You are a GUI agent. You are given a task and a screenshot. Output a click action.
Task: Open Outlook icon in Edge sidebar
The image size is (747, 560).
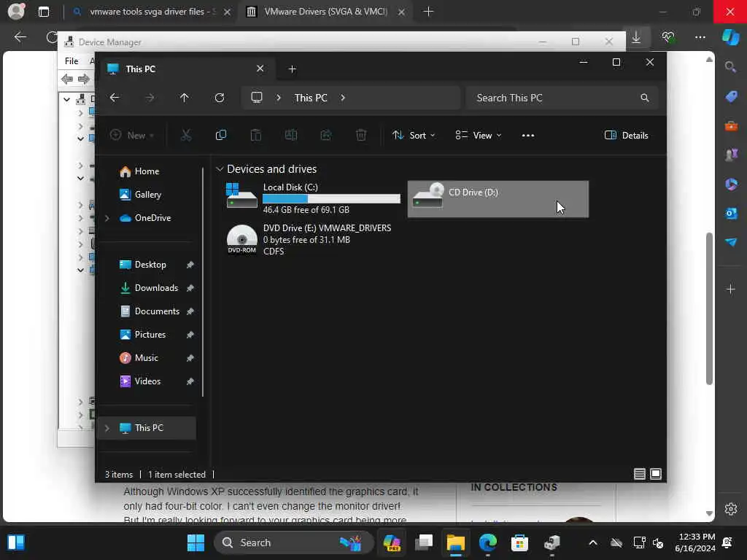[731, 214]
